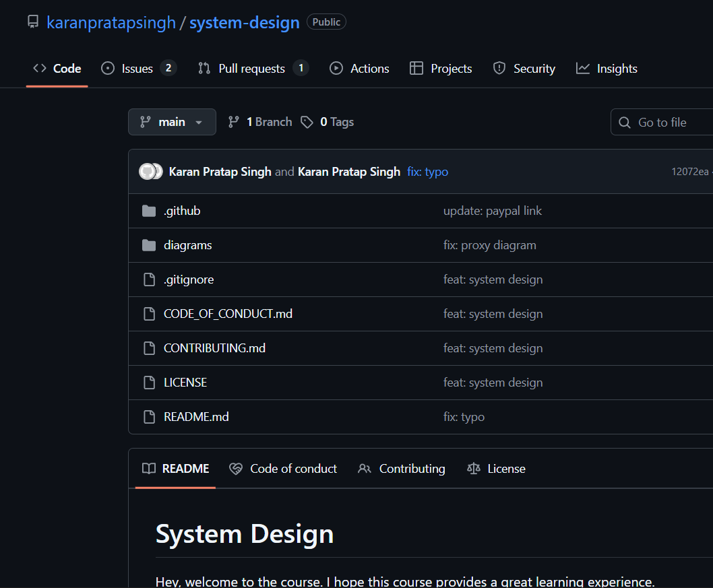The image size is (713, 588).
Task: Click the CONTRIBUTING.md file icon
Action: pyautogui.click(x=149, y=348)
